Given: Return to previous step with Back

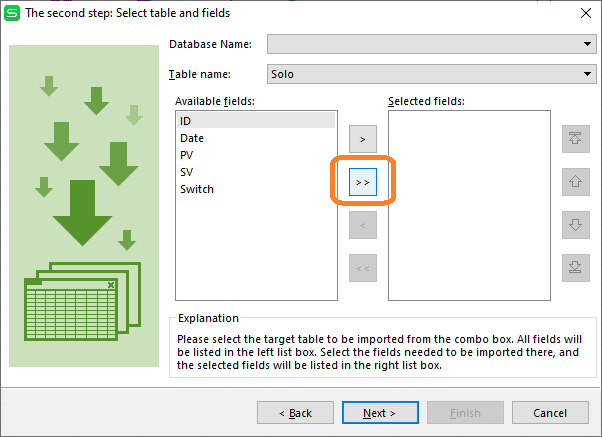Looking at the screenshot, I should (x=295, y=413).
